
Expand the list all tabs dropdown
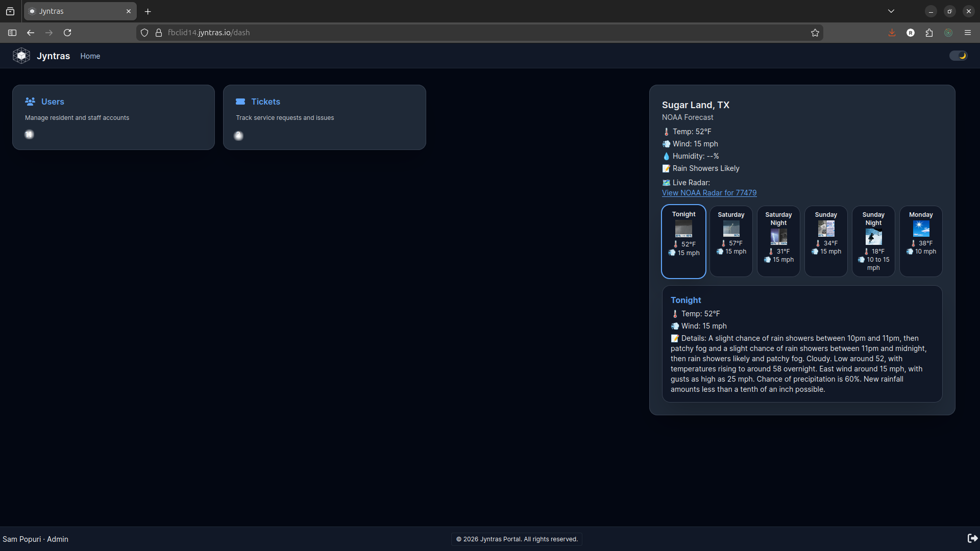pyautogui.click(x=891, y=11)
